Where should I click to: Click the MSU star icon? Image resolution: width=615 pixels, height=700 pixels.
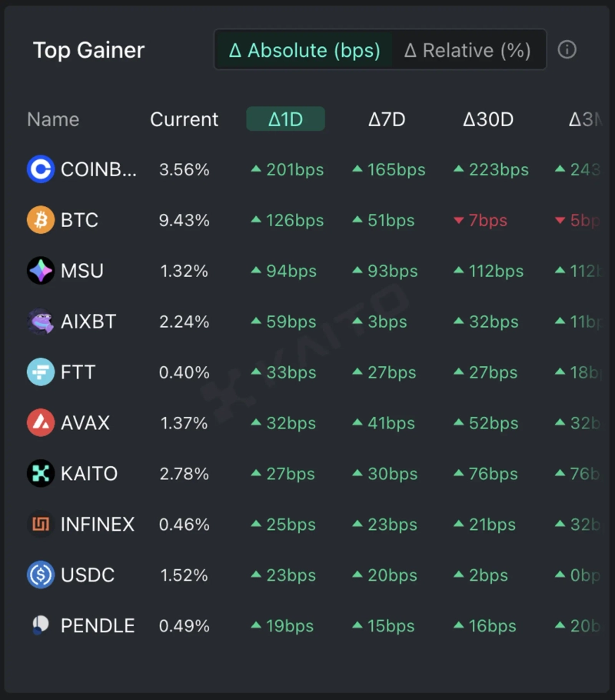(41, 271)
